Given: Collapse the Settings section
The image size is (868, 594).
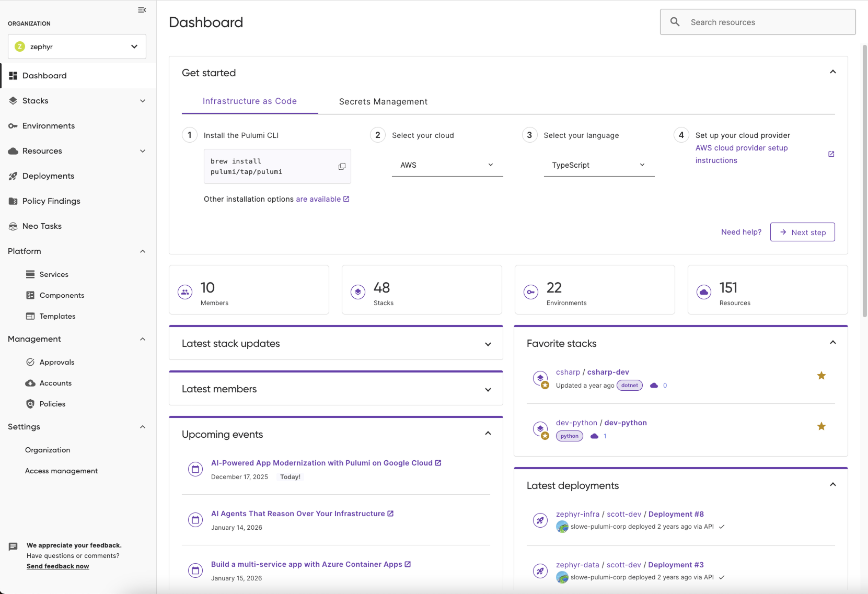Looking at the screenshot, I should (143, 427).
